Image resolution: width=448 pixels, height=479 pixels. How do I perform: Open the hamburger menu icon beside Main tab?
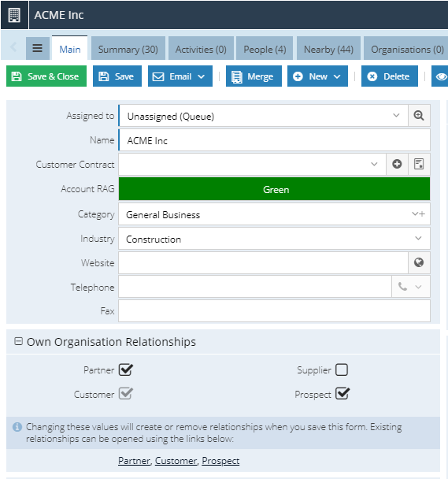[38, 48]
